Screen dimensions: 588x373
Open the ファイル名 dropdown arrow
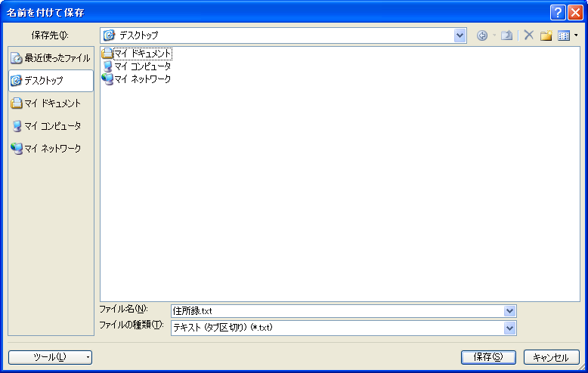tap(510, 311)
